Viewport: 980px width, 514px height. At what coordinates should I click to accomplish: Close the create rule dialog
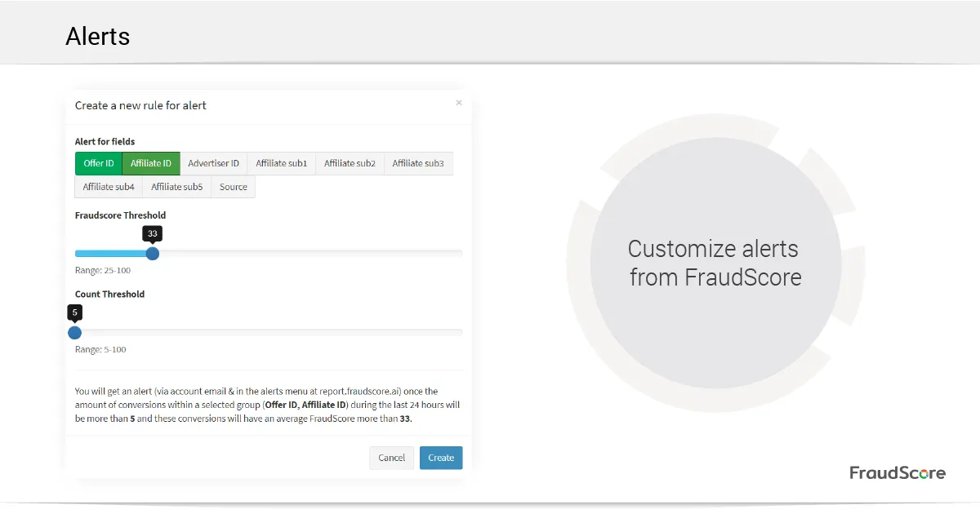point(459,103)
